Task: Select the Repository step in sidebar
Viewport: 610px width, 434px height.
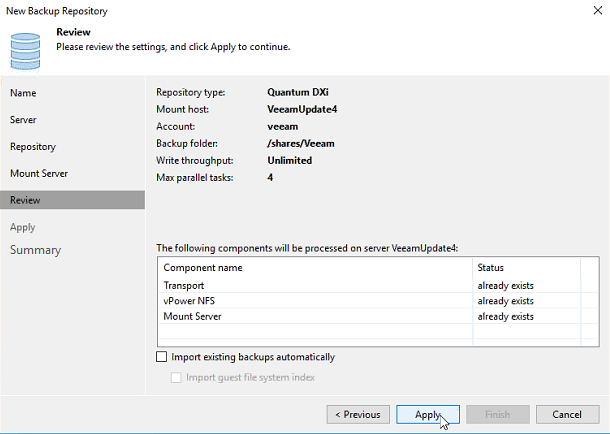Action: (x=32, y=147)
